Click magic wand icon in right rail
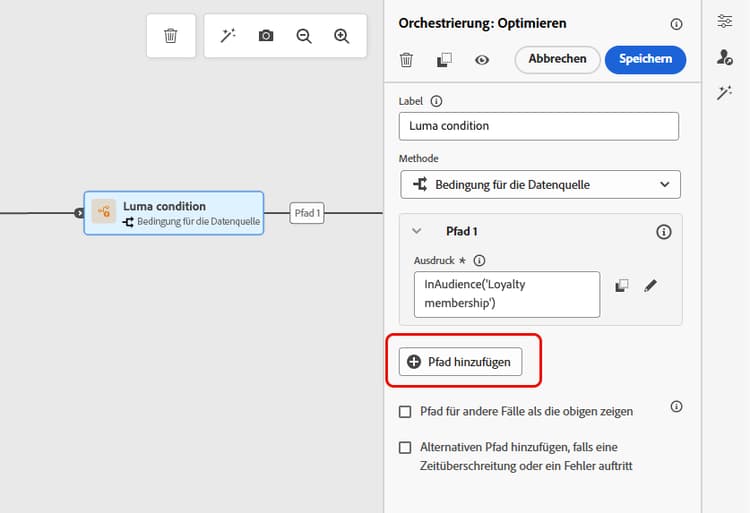 [724, 92]
